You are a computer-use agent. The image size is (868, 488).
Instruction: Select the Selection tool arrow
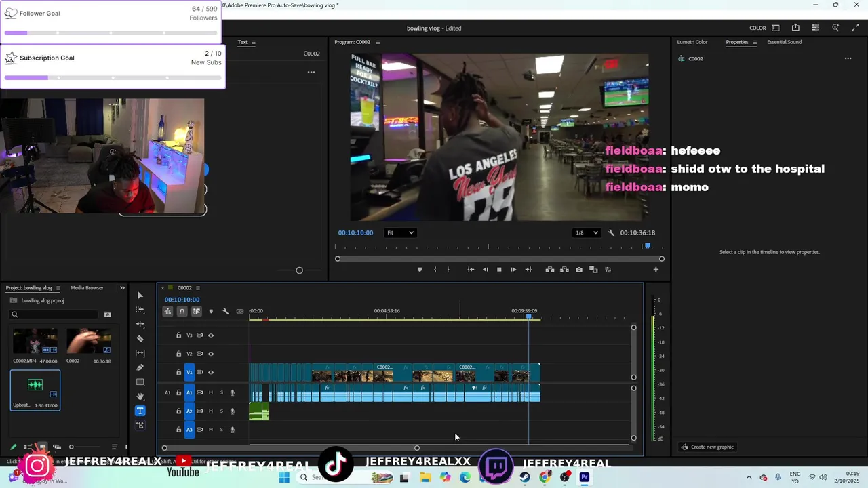(x=140, y=296)
